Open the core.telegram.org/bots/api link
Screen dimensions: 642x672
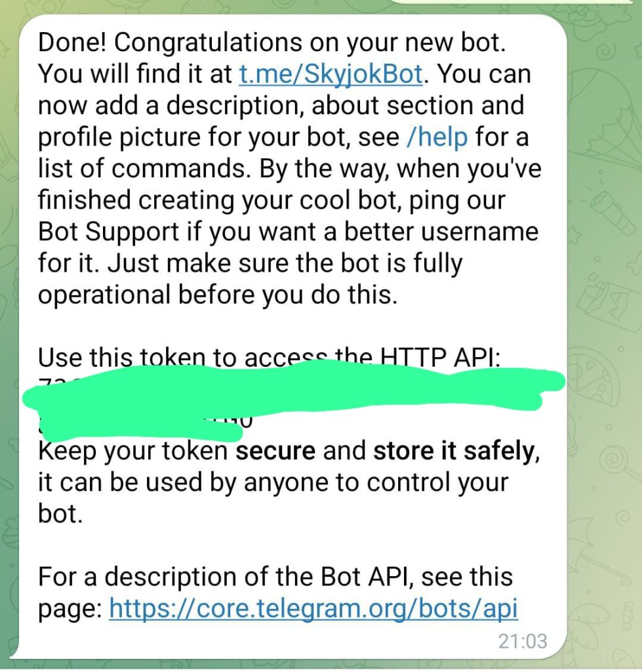pyautogui.click(x=313, y=608)
